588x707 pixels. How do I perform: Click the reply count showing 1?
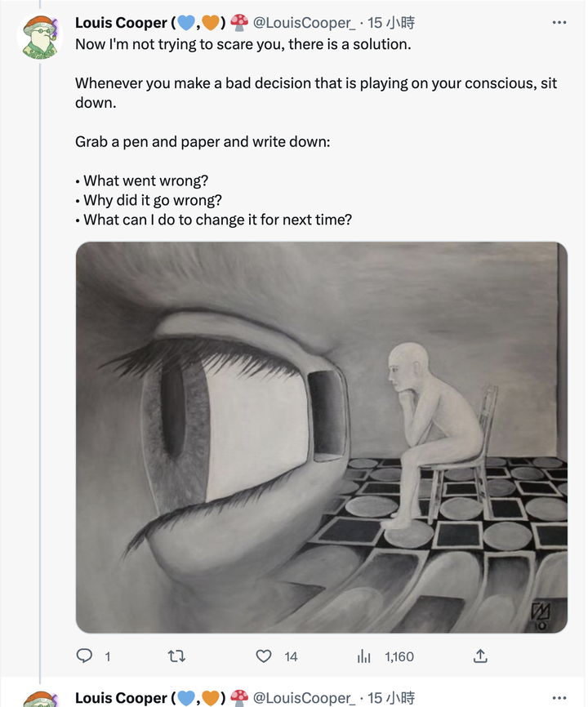point(107,656)
